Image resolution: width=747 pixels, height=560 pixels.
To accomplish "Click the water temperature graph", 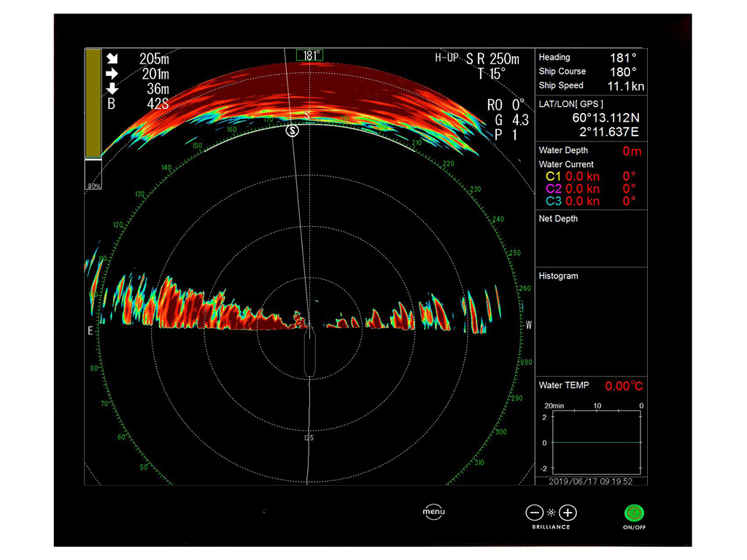I will pos(596,443).
